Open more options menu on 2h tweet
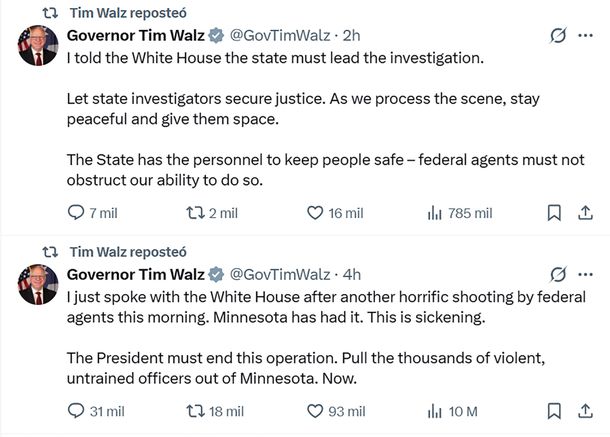This screenshot has width=610, height=437. tap(587, 36)
